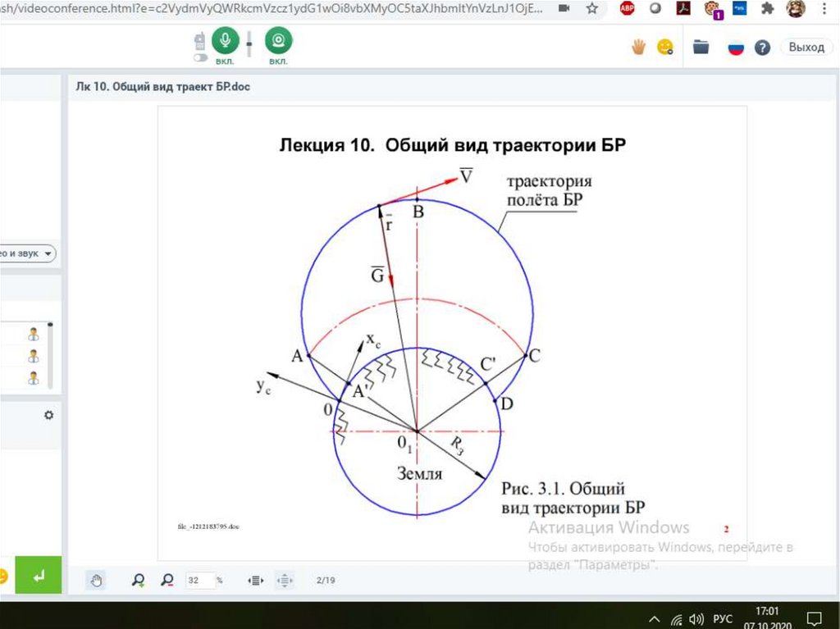
Task: Click the label 'траектория полёта БР'
Action: (549, 190)
